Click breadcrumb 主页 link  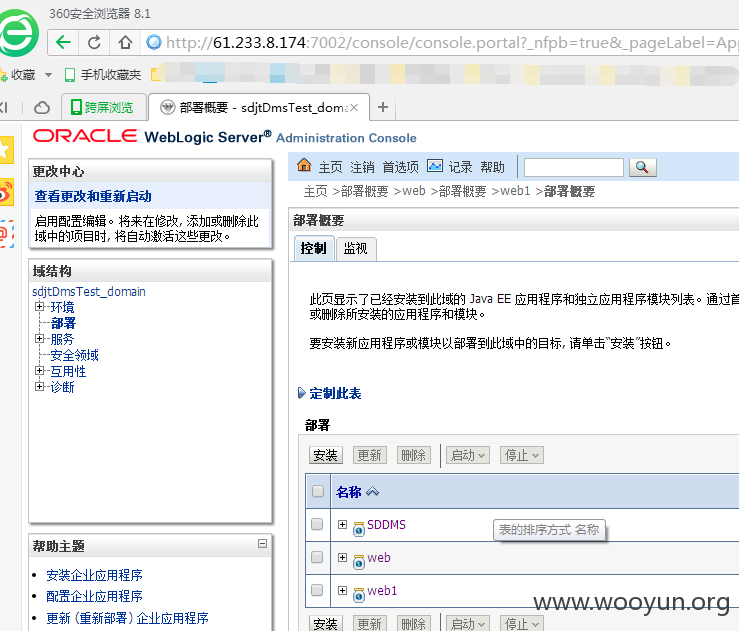[x=315, y=191]
